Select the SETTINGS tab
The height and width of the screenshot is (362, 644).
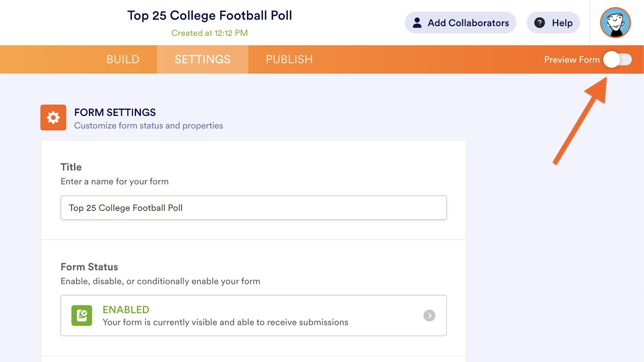[x=202, y=60]
